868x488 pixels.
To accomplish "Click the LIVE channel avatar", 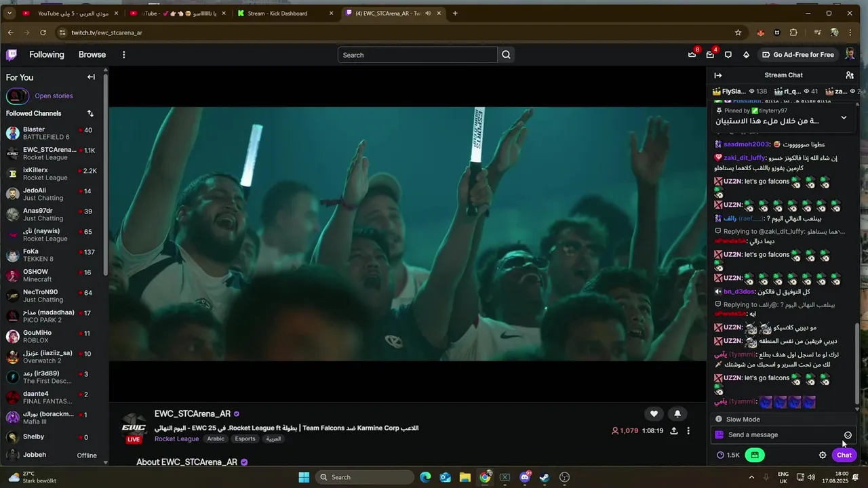I will (x=134, y=427).
